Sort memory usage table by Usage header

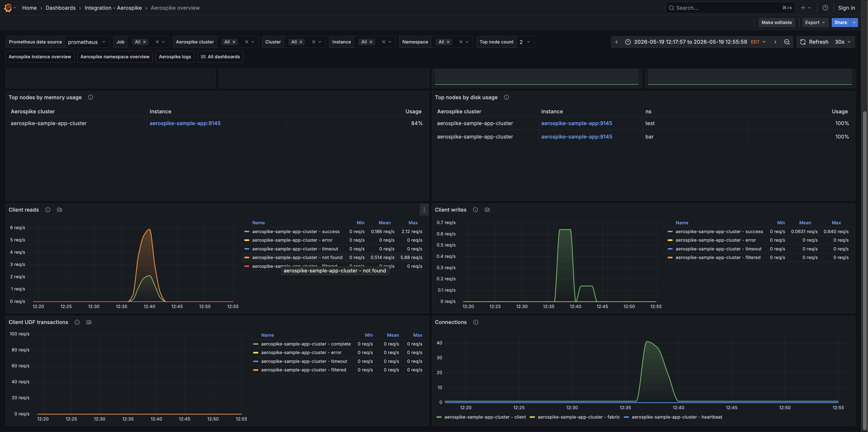(413, 111)
